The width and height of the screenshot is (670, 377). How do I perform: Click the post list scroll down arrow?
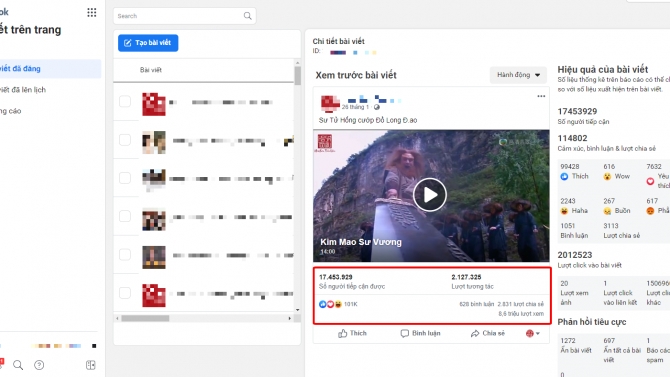click(x=297, y=309)
